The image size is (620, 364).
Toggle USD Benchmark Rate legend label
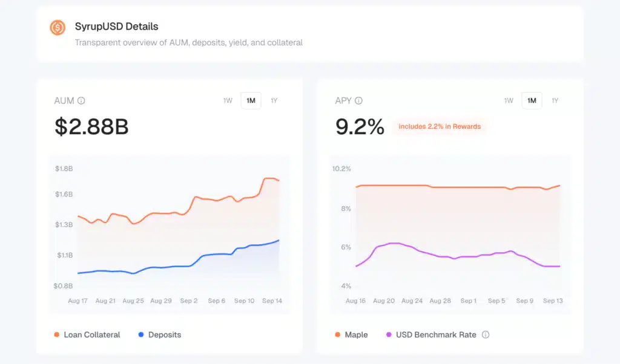pyautogui.click(x=436, y=334)
